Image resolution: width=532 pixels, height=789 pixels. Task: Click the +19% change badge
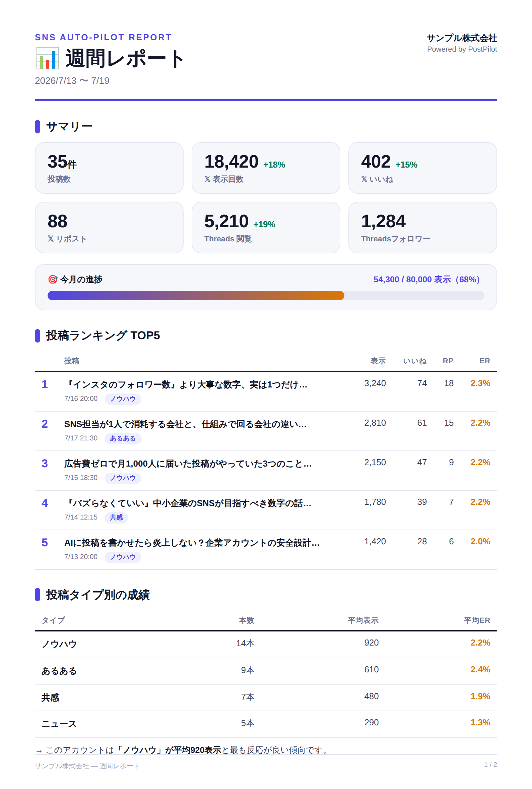(x=264, y=224)
